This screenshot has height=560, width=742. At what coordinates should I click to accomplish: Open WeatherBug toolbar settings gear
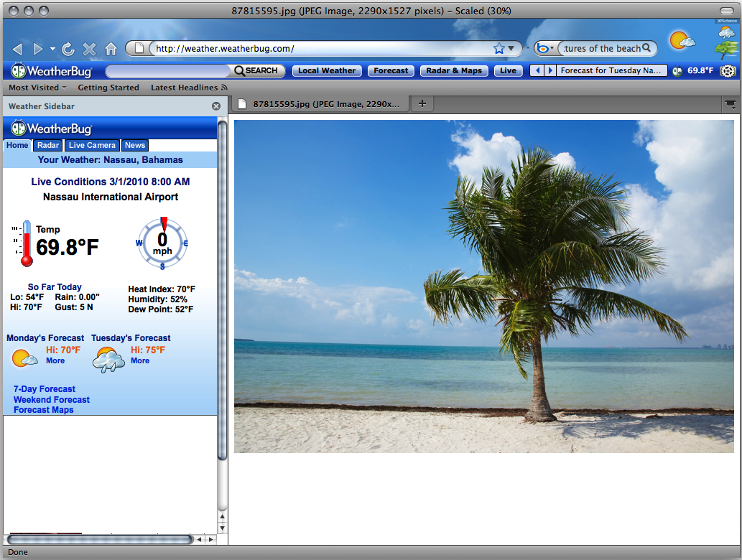pyautogui.click(x=728, y=70)
